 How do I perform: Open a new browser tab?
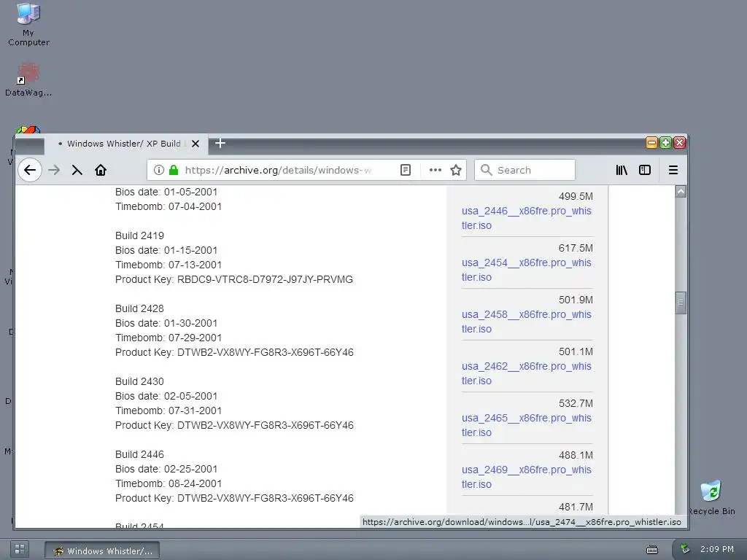[220, 143]
